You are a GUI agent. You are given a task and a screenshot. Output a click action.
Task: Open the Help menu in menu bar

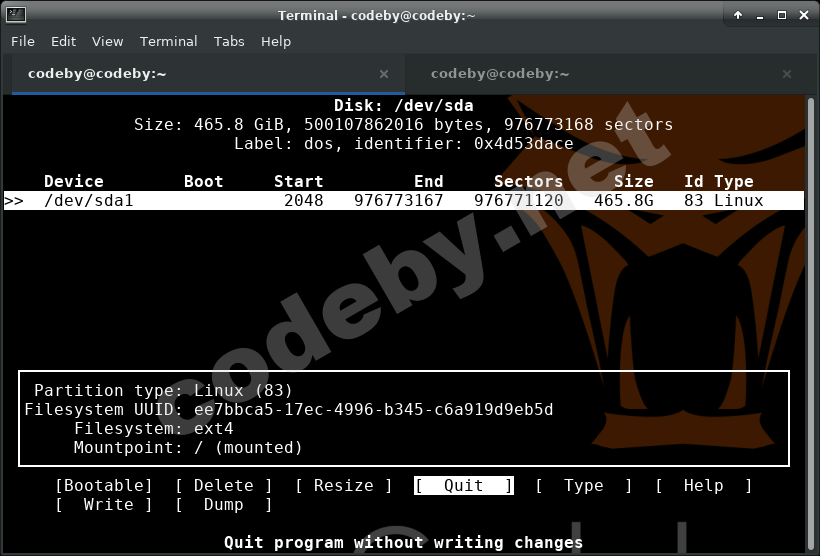[x=276, y=41]
